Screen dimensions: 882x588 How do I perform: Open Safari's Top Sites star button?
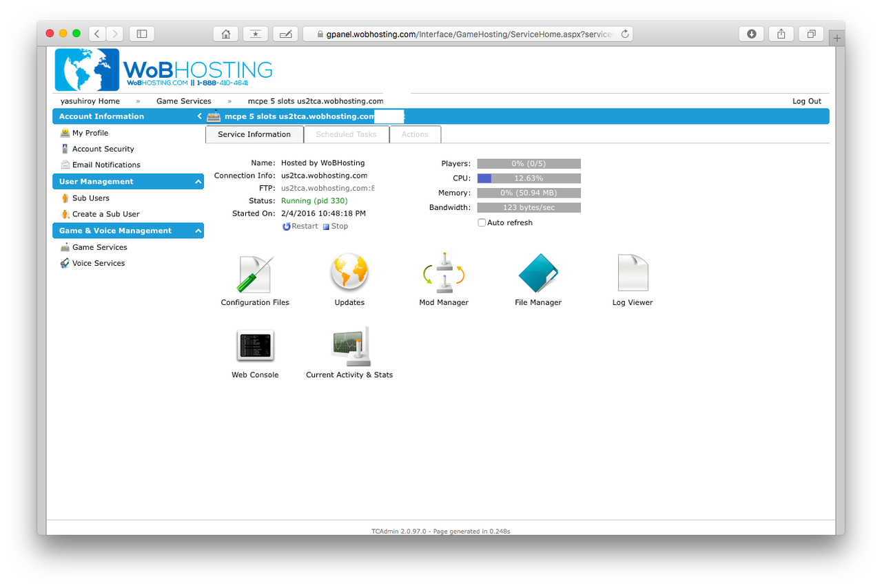[256, 34]
